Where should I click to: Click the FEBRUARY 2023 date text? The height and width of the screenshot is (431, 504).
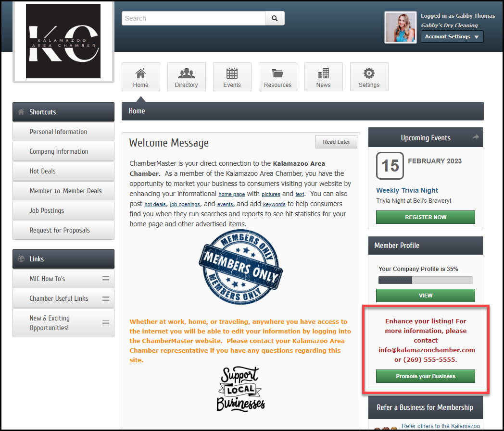[435, 161]
